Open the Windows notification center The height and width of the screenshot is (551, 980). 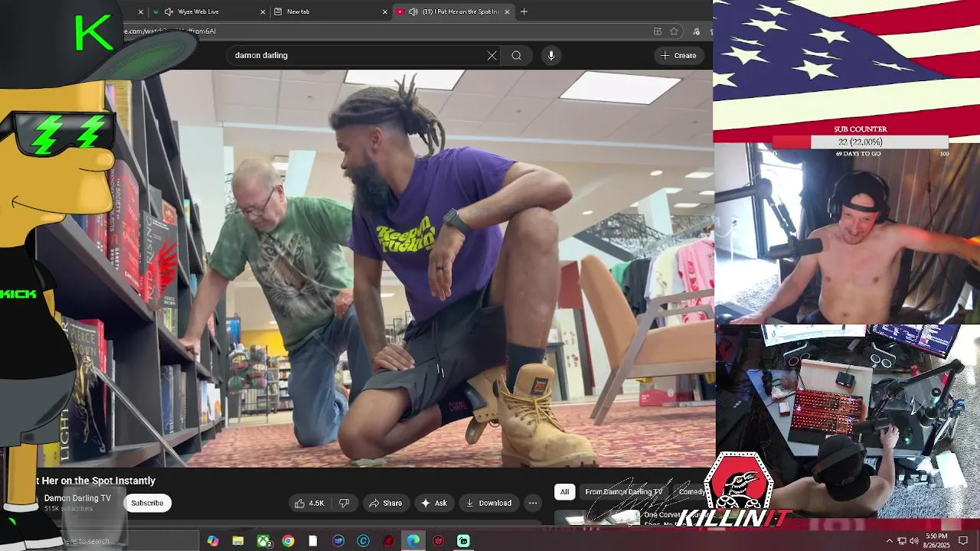pyautogui.click(x=963, y=541)
